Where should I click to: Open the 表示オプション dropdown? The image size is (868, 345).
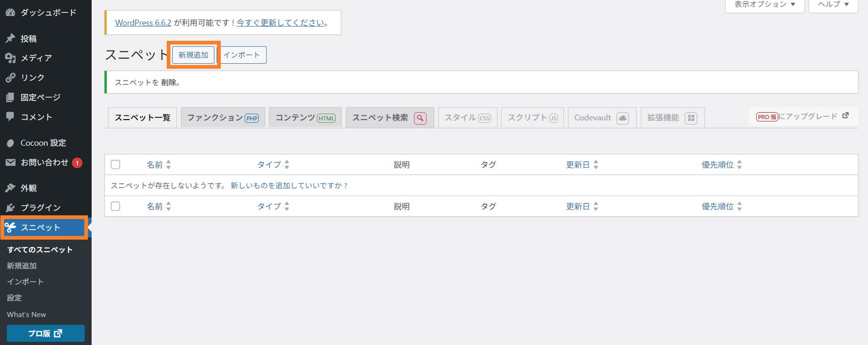pos(764,5)
